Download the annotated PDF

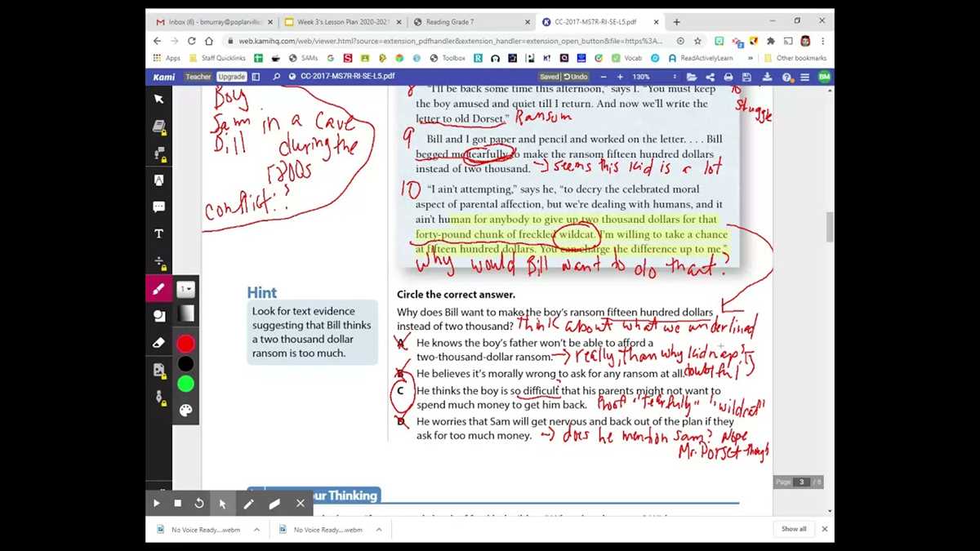pyautogui.click(x=767, y=77)
